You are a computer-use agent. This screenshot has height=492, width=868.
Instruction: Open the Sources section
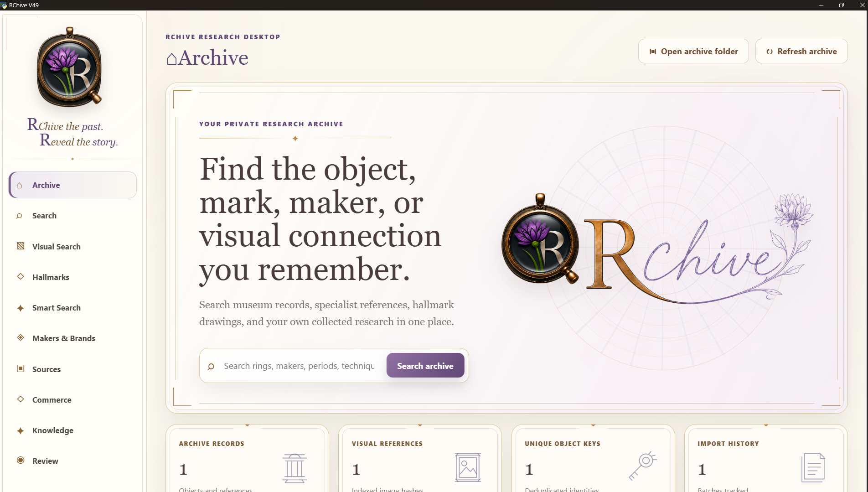(x=72, y=369)
